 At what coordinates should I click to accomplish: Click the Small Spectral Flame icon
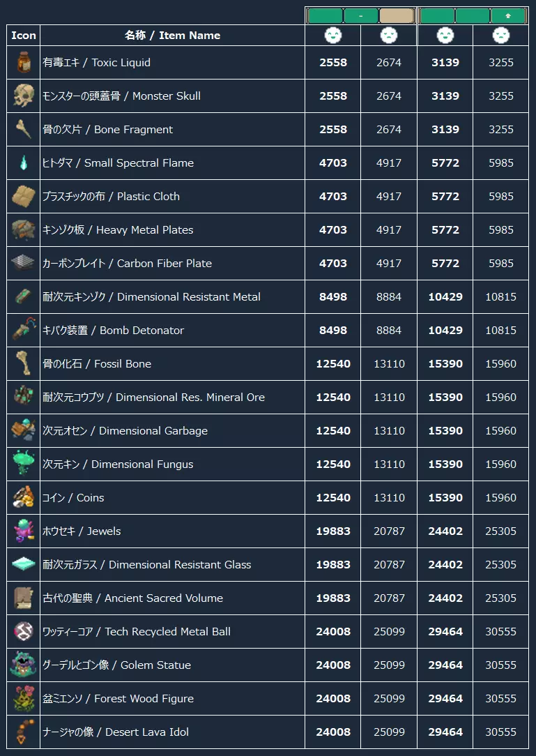click(x=23, y=163)
